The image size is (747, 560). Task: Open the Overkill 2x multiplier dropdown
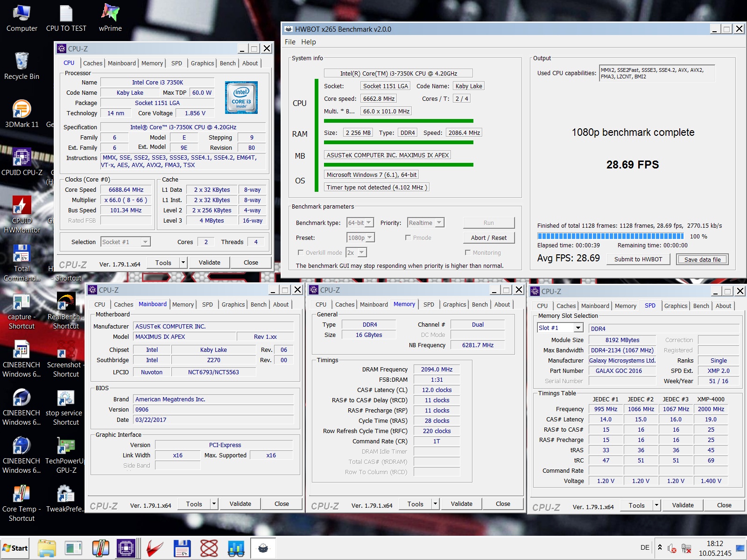(x=356, y=252)
